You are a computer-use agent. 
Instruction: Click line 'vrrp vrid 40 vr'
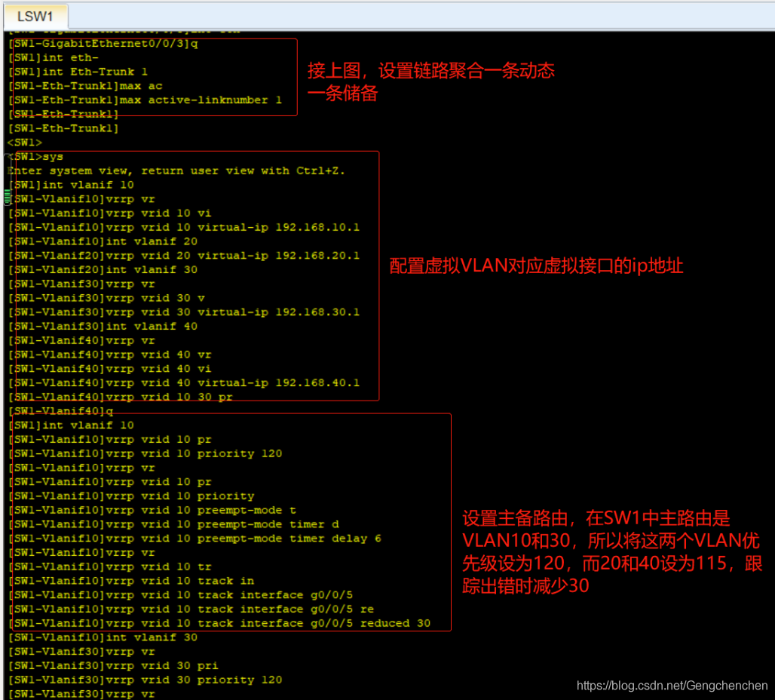(x=110, y=355)
